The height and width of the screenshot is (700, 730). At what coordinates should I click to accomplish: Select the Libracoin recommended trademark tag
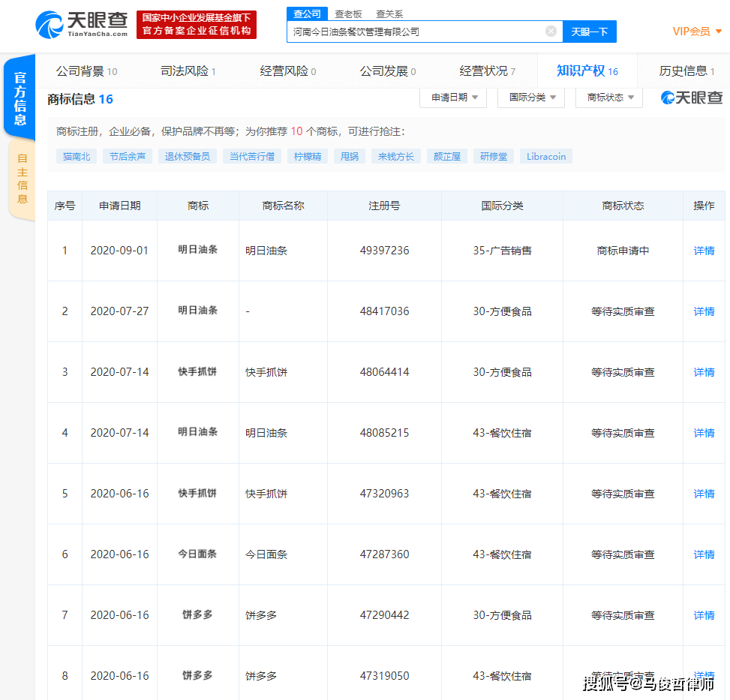(545, 156)
